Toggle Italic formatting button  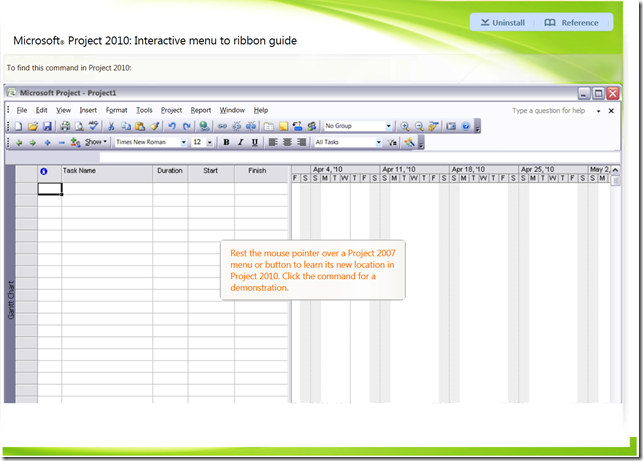pyautogui.click(x=240, y=142)
